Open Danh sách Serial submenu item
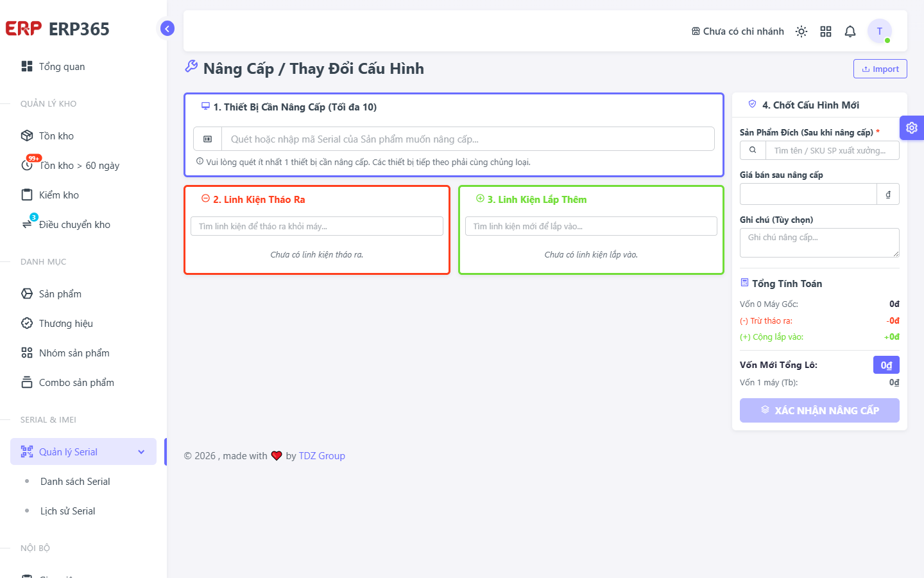 (83, 481)
